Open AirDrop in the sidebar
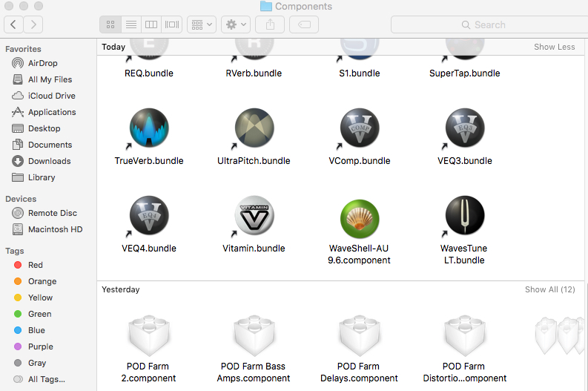 (x=35, y=63)
